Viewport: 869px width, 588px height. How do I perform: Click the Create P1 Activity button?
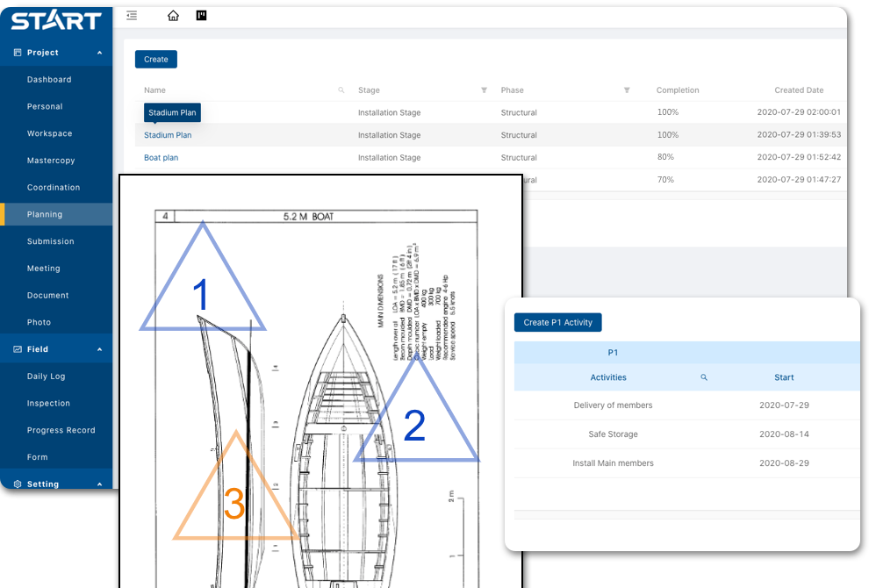(x=557, y=323)
